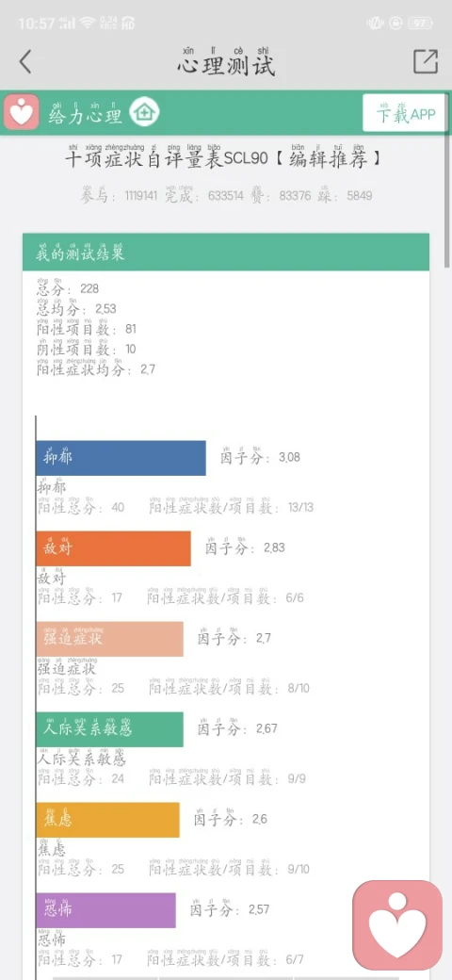Image resolution: width=452 pixels, height=980 pixels.
Task: Tap the 心理测试 page title
Action: pyautogui.click(x=226, y=62)
